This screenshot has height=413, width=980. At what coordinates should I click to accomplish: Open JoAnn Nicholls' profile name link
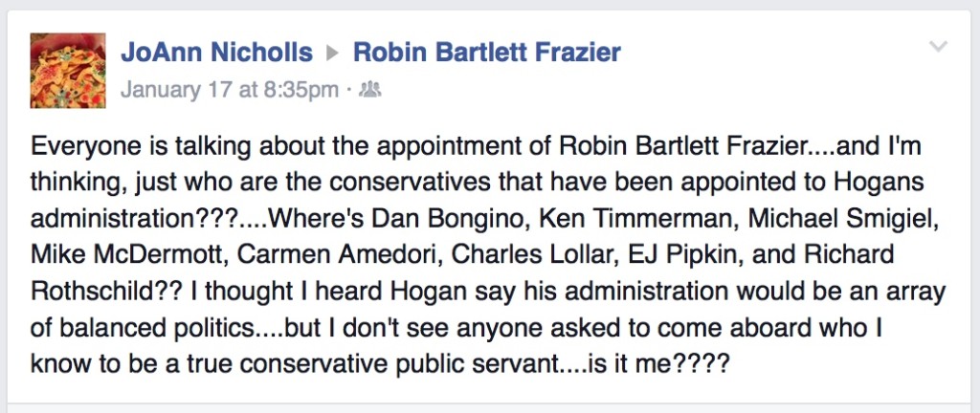[x=216, y=53]
